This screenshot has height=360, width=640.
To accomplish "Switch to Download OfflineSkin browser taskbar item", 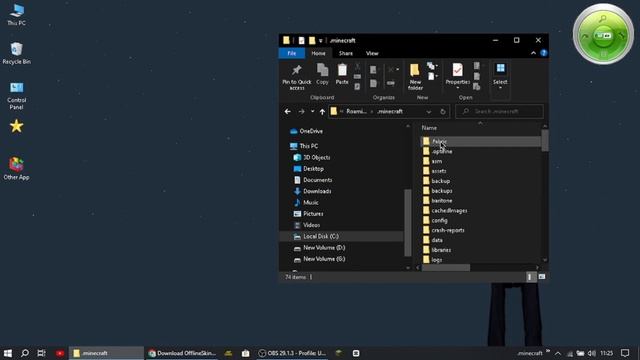I will click(182, 353).
